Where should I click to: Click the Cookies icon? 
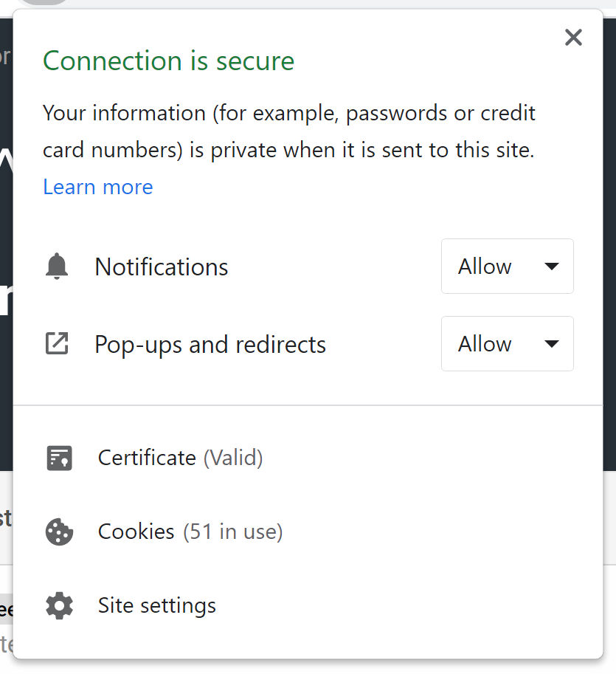click(x=59, y=532)
